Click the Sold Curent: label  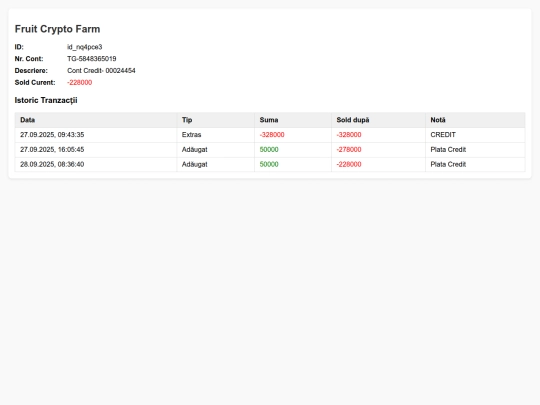[x=35, y=83]
